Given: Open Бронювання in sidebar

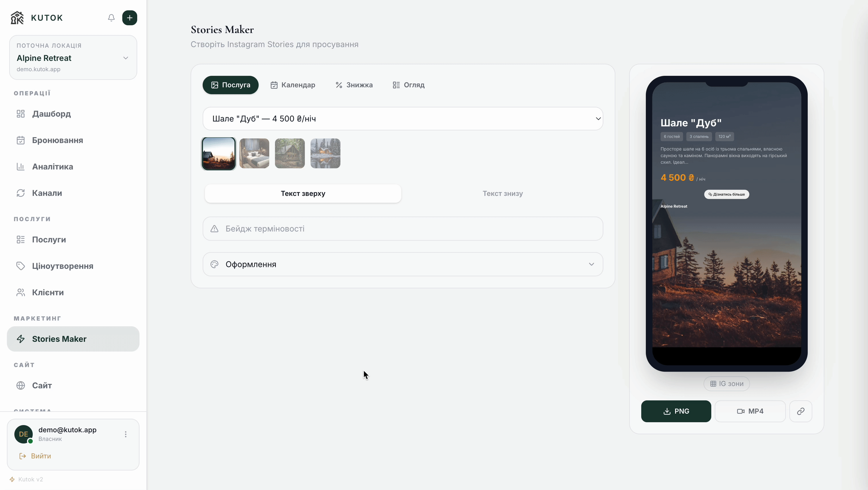Looking at the screenshot, I should pos(73,140).
